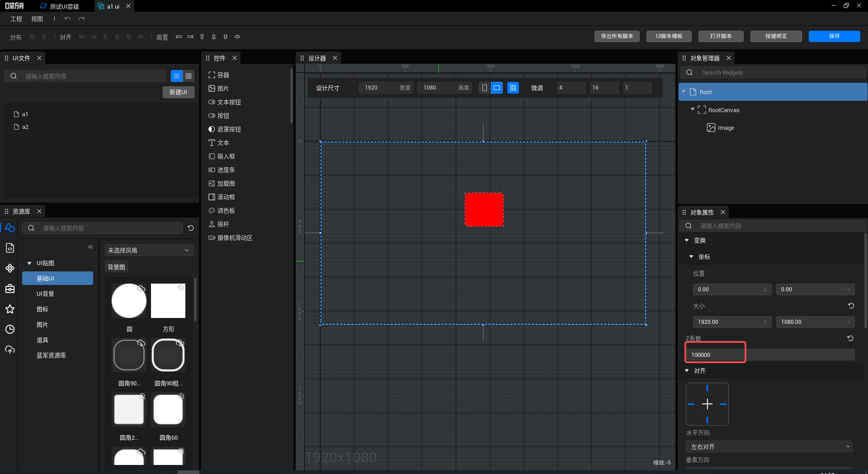Click the 新建UI button
Screen dimensions: 868x474
(178, 92)
